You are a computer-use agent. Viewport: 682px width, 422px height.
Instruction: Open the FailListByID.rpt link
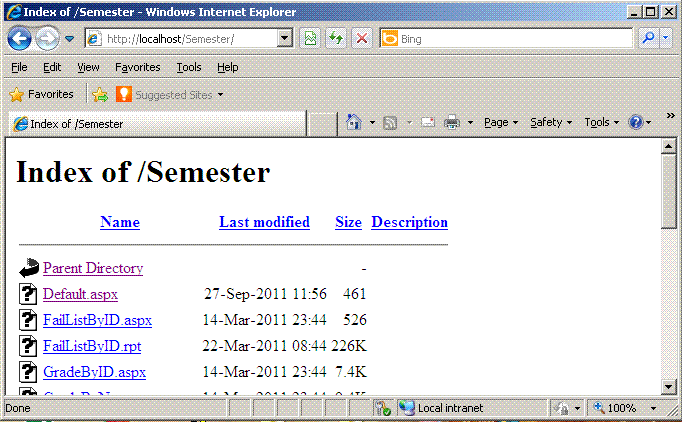pos(92,346)
